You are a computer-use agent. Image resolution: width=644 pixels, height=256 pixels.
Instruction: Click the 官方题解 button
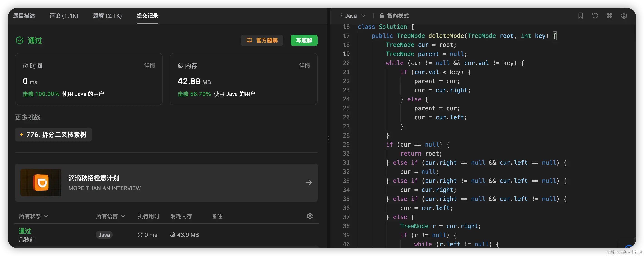coord(262,41)
